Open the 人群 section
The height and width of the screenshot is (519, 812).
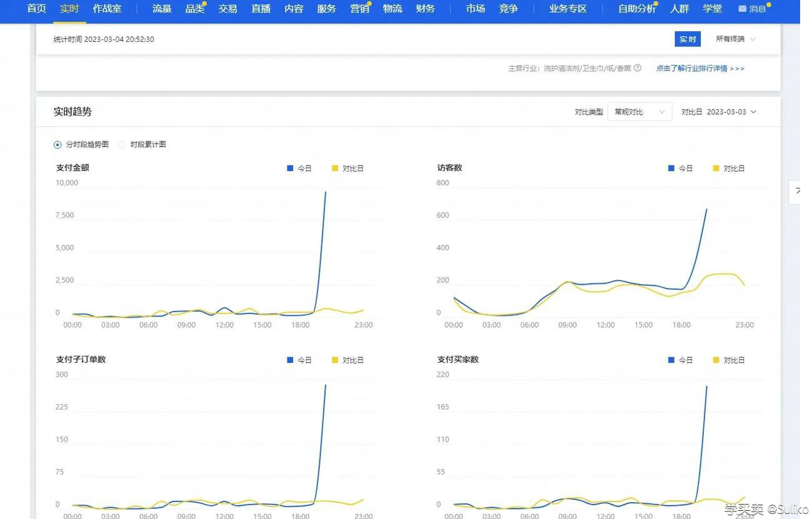679,9
